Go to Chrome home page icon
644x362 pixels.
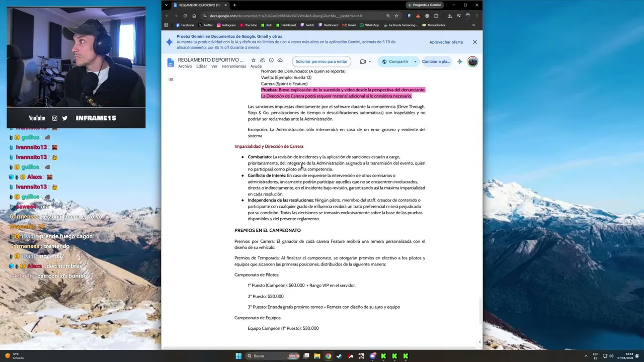194,16
